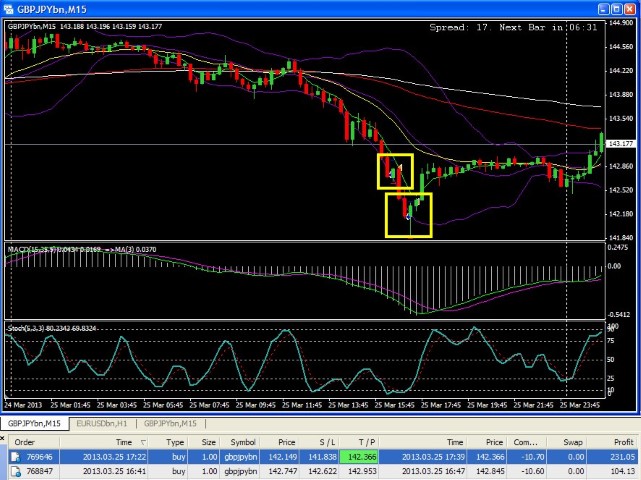Click the commission value -10.70
The height and width of the screenshot is (480, 641).
533,457
